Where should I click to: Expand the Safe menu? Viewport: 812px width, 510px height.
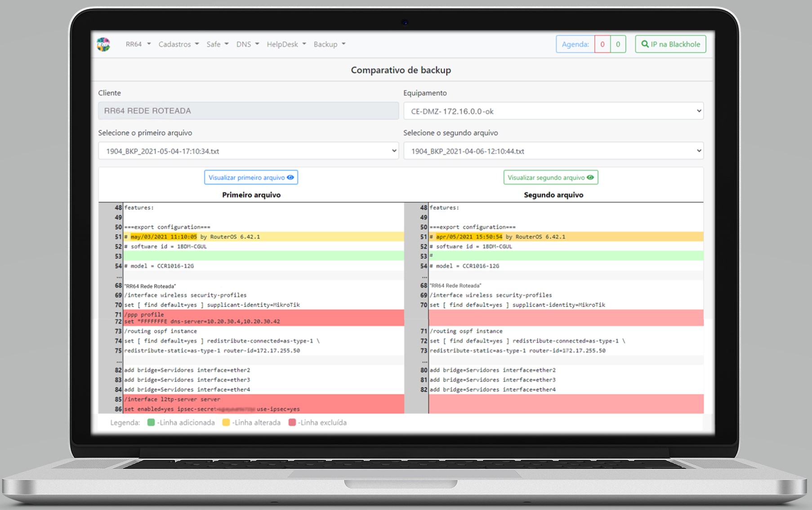pyautogui.click(x=217, y=44)
